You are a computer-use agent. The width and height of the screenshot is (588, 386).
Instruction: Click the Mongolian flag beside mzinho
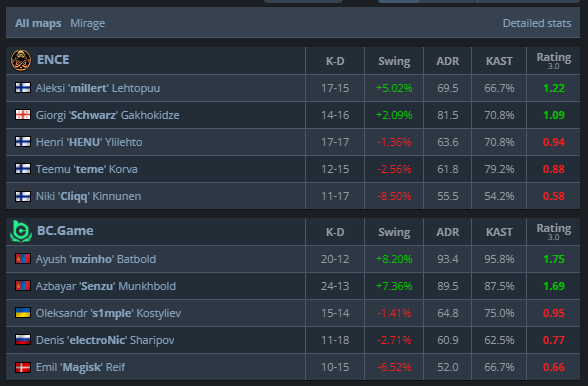[x=23, y=259]
